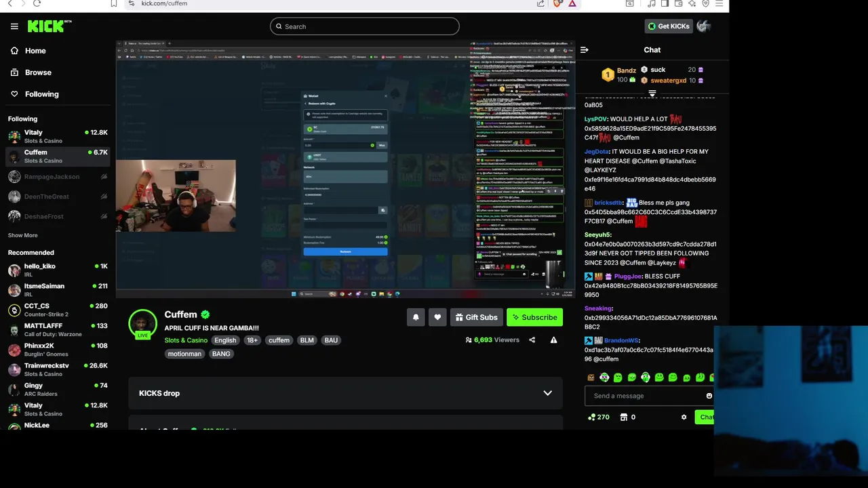This screenshot has width=868, height=488.
Task: Open recommended channel hello_kiko
Action: click(x=58, y=270)
